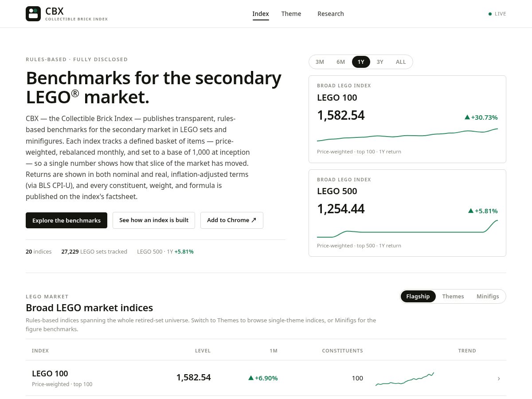Open LEGO 100 row name in the table
Viewport: 532px width, 399px height.
[x=50, y=373]
